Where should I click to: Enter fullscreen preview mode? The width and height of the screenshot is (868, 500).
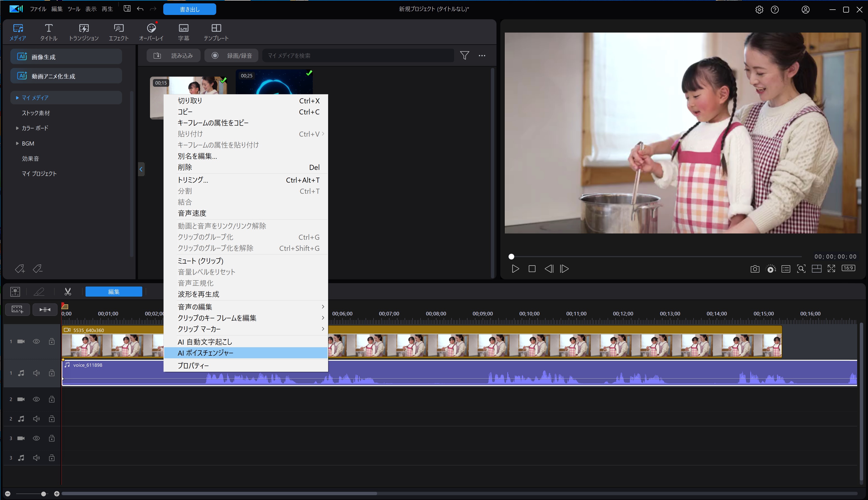point(832,269)
